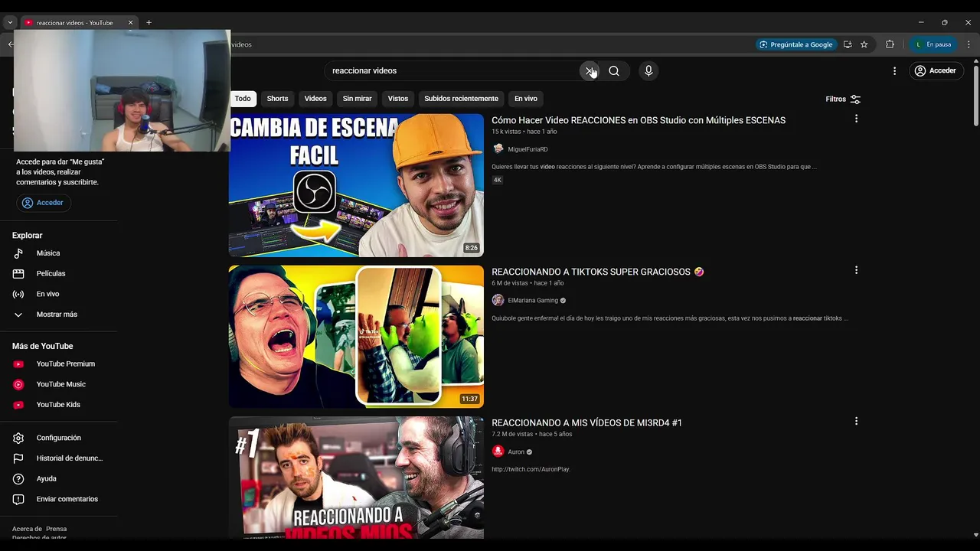
Task: Open the YouTube settings three-dot menu
Action: [894, 70]
